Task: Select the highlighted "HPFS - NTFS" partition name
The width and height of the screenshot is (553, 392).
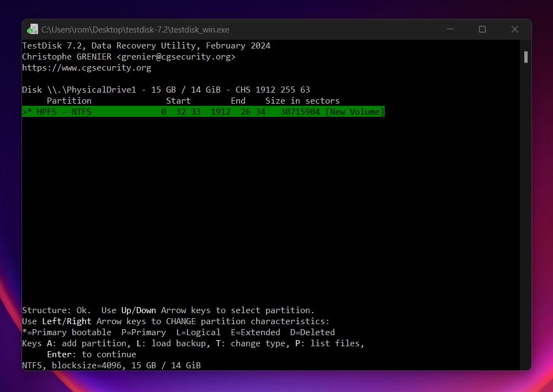Action: [x=64, y=112]
